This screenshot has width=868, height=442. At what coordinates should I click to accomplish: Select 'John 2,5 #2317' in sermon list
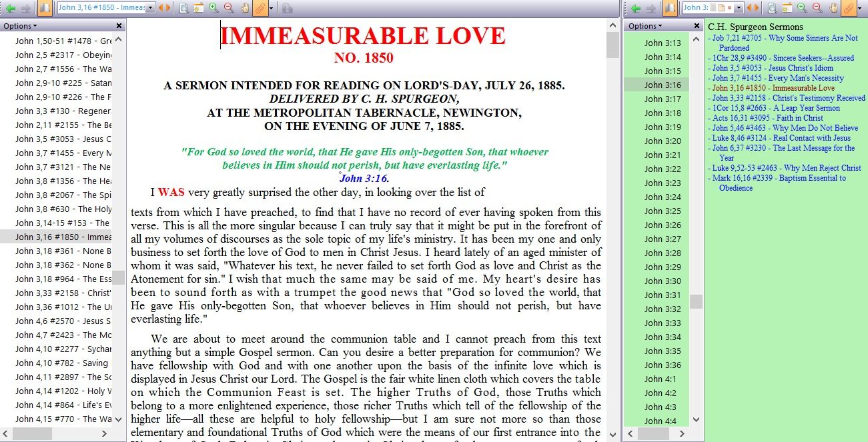(x=63, y=55)
